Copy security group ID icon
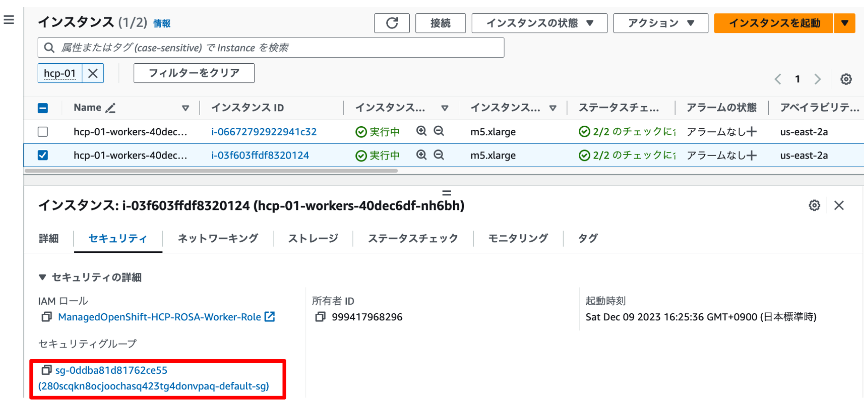868x408 pixels. 46,370
